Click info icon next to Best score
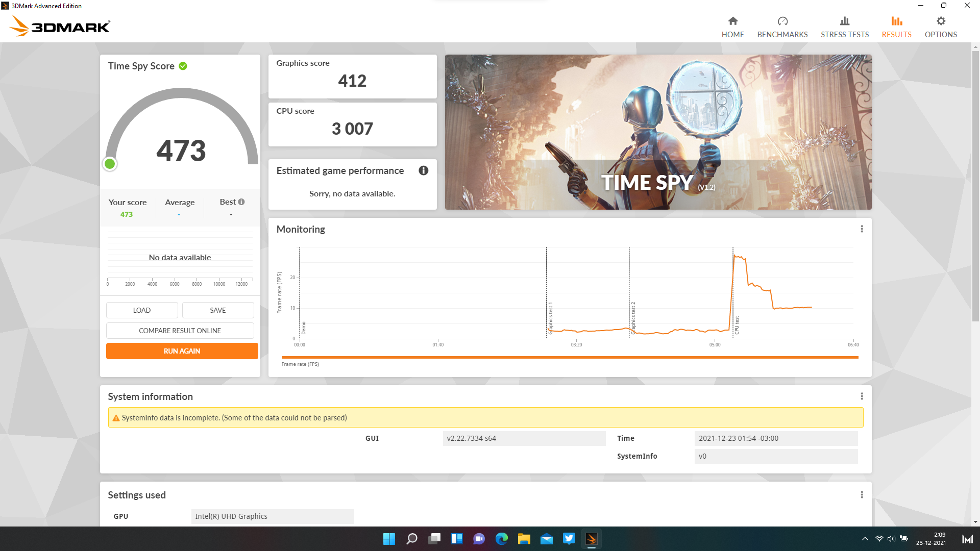 pyautogui.click(x=241, y=202)
